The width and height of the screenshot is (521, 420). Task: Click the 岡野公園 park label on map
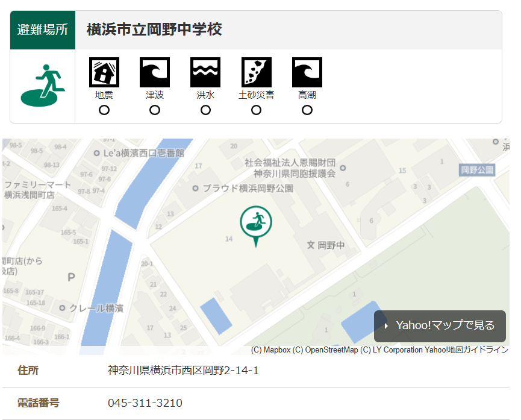477,171
